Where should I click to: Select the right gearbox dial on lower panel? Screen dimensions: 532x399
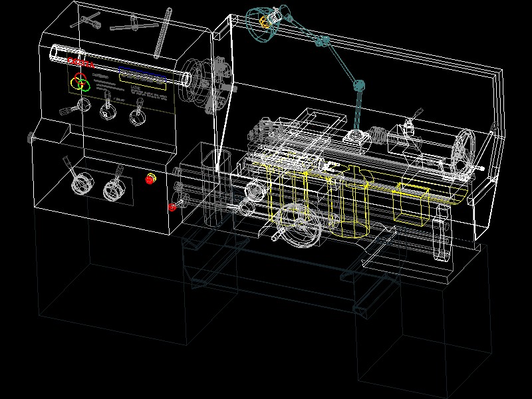114,191
